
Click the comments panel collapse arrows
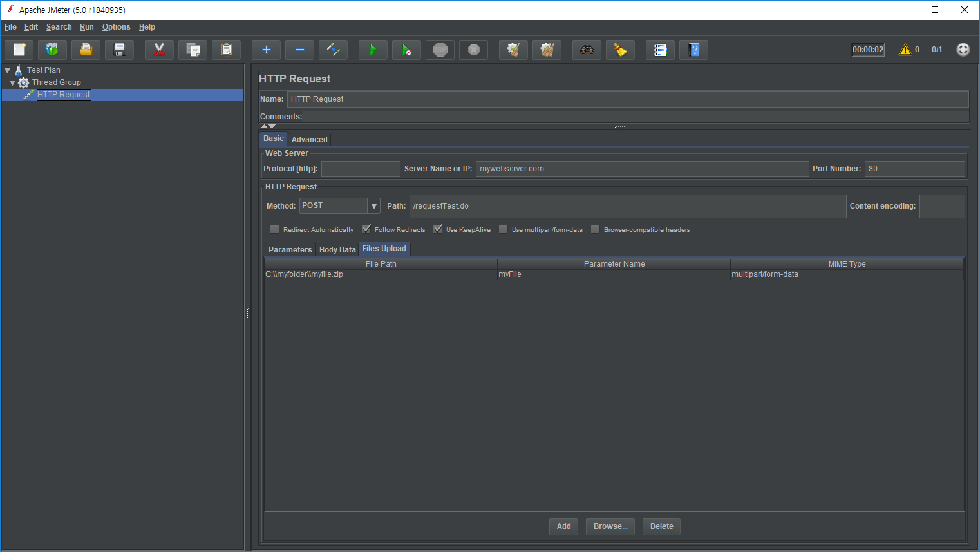point(268,126)
